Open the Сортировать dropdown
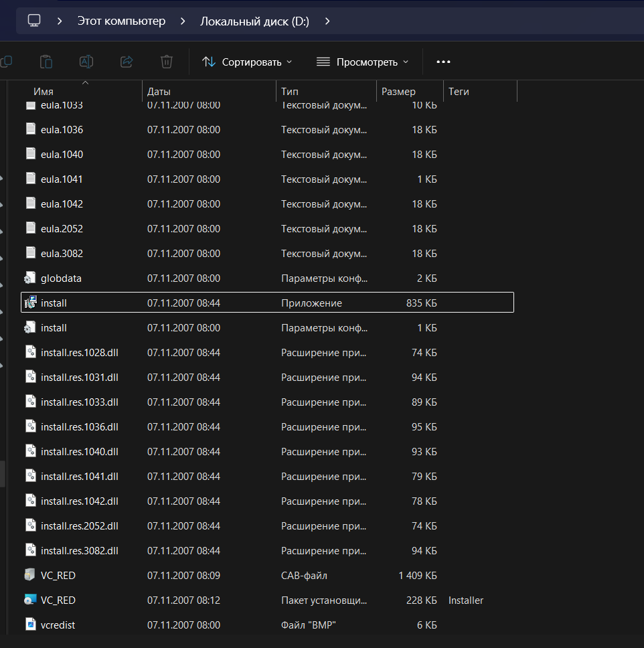 coord(247,62)
